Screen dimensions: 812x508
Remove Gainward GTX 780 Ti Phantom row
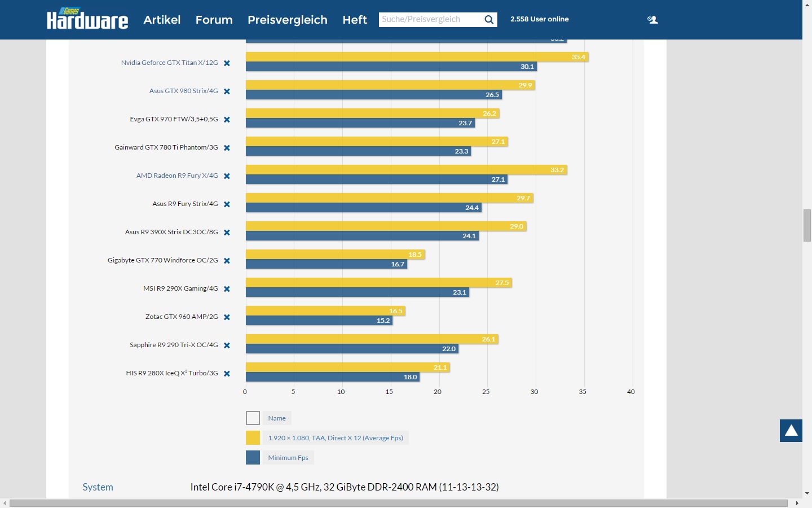227,148
